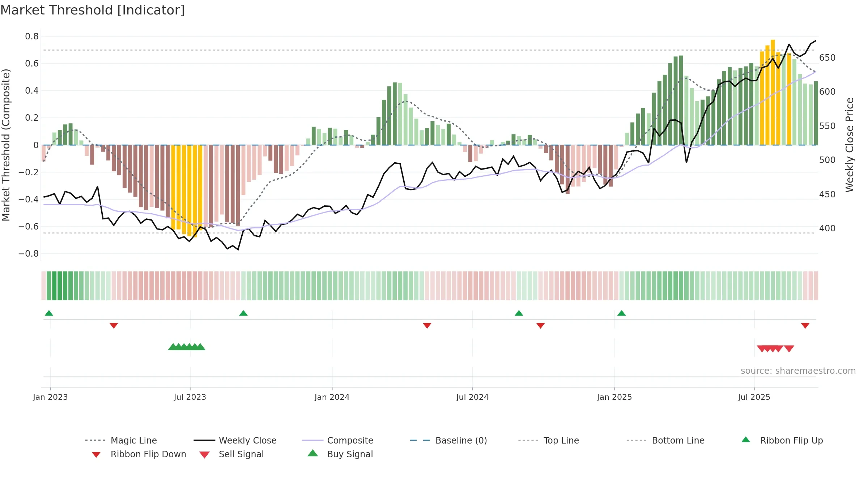Toggle the Top Line legend entry
This screenshot has height=488, width=868.
point(548,440)
